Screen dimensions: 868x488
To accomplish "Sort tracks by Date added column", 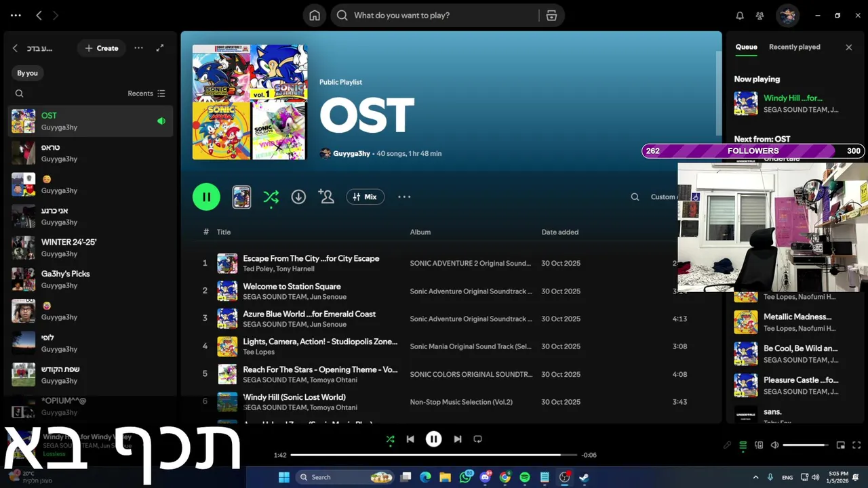I will point(560,232).
